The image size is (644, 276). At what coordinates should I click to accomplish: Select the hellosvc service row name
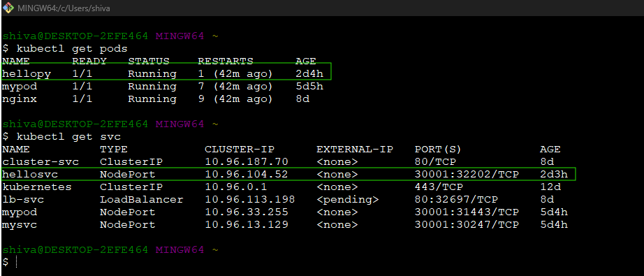(x=31, y=174)
